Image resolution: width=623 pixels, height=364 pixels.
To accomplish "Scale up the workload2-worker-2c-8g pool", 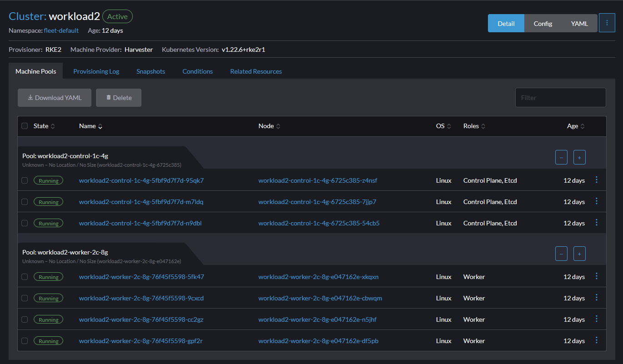I will click(579, 253).
